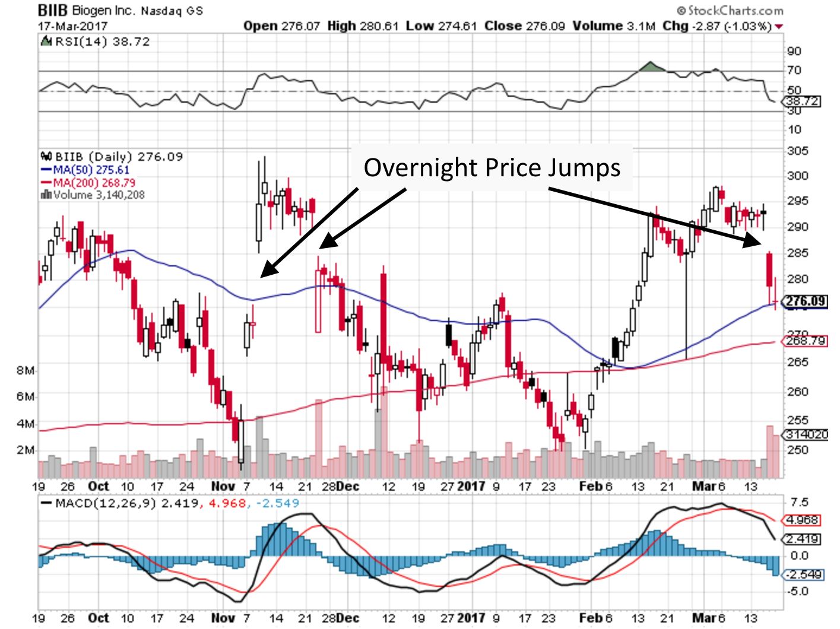Click the candlestick icon beside BIIB (Daily)
The width and height of the screenshot is (840, 629).
point(46,157)
